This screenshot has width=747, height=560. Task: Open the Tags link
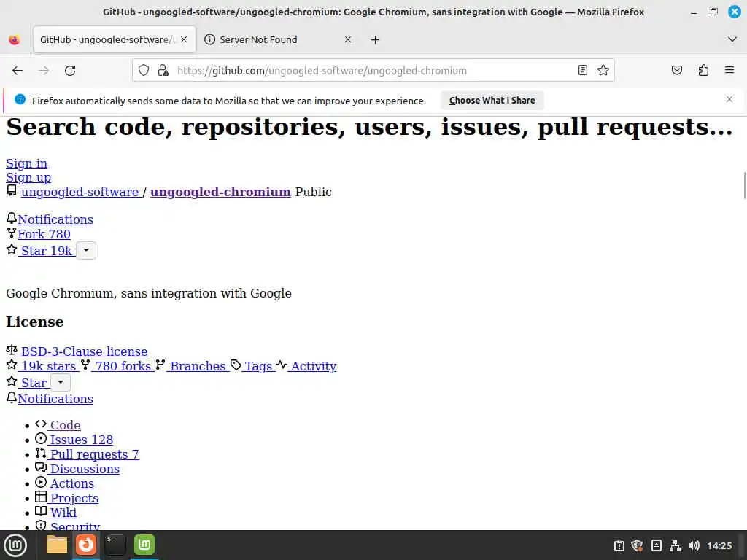[258, 366]
